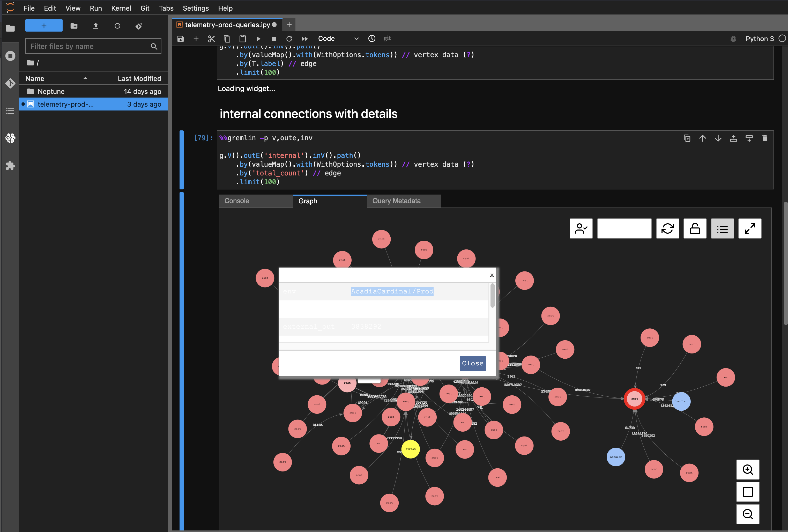Click the restart-and-run-all double arrow icon
The height and width of the screenshot is (532, 788).
click(x=305, y=39)
